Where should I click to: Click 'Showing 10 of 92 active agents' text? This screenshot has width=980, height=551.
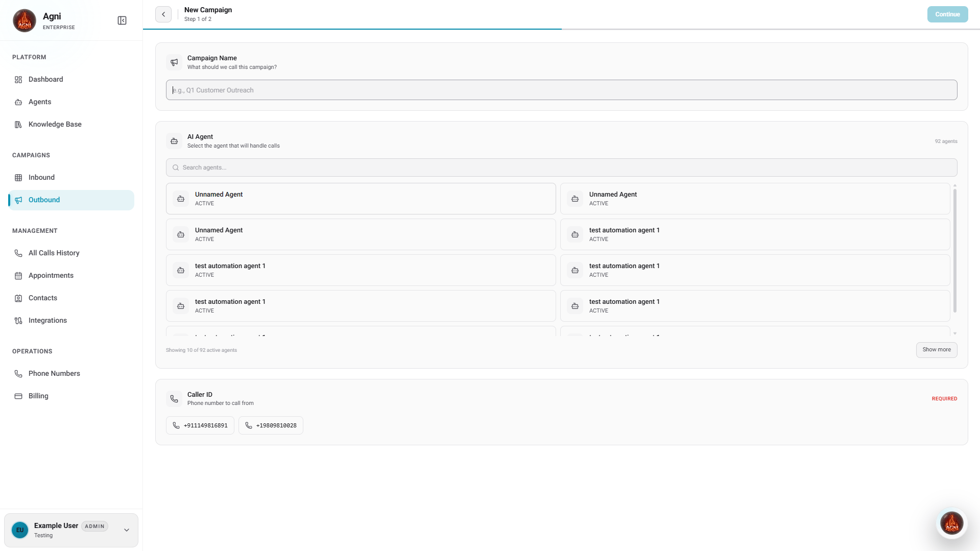pos(201,350)
